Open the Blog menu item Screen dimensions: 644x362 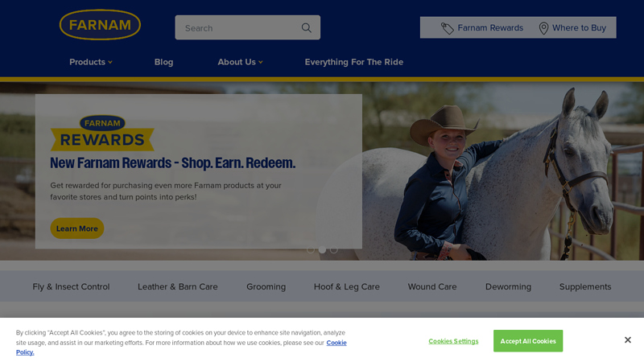click(163, 62)
